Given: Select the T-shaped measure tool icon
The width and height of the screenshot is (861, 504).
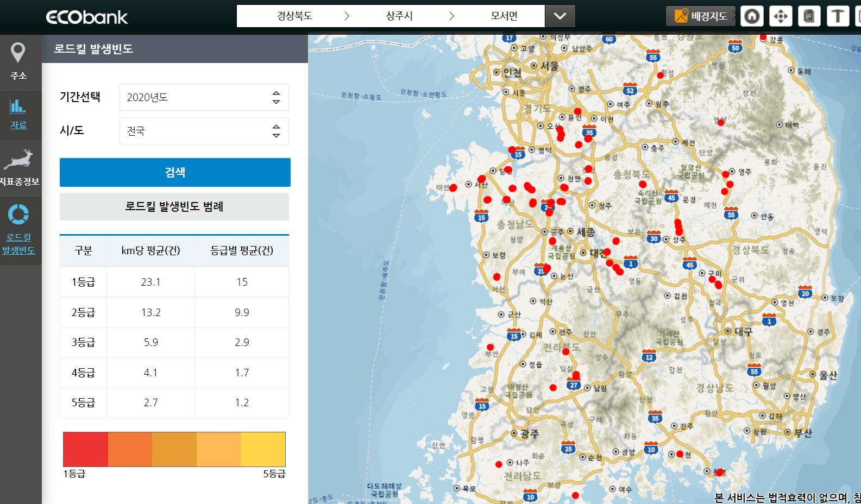Looking at the screenshot, I should (838, 16).
